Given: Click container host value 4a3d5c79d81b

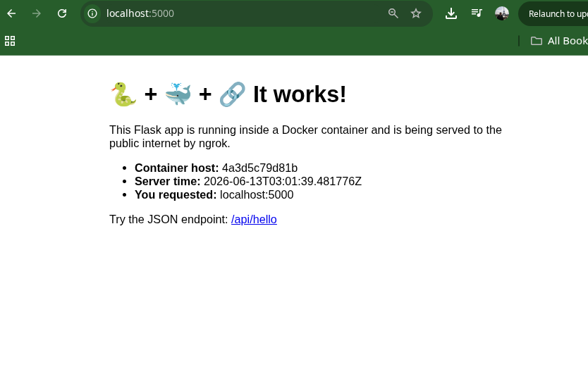Looking at the screenshot, I should 259,168.
